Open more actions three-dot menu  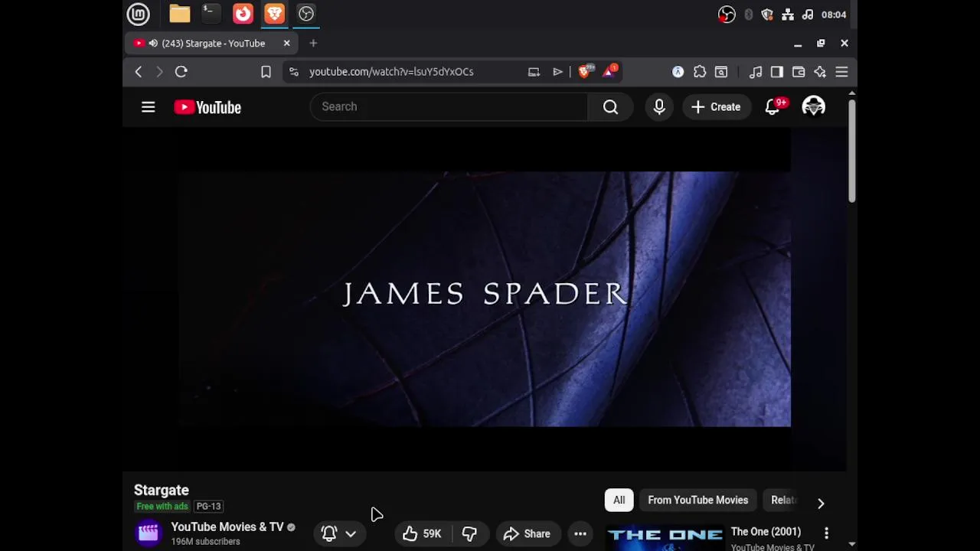pos(580,534)
